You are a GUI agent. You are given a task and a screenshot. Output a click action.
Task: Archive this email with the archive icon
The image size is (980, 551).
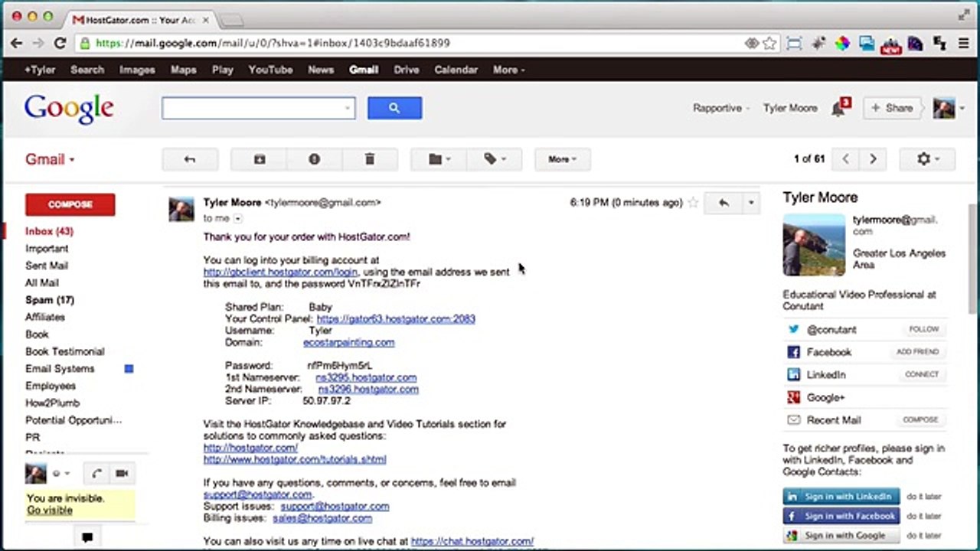[x=260, y=159]
